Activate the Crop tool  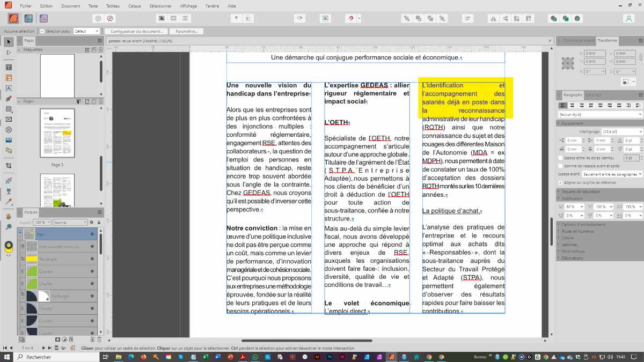tap(9, 166)
